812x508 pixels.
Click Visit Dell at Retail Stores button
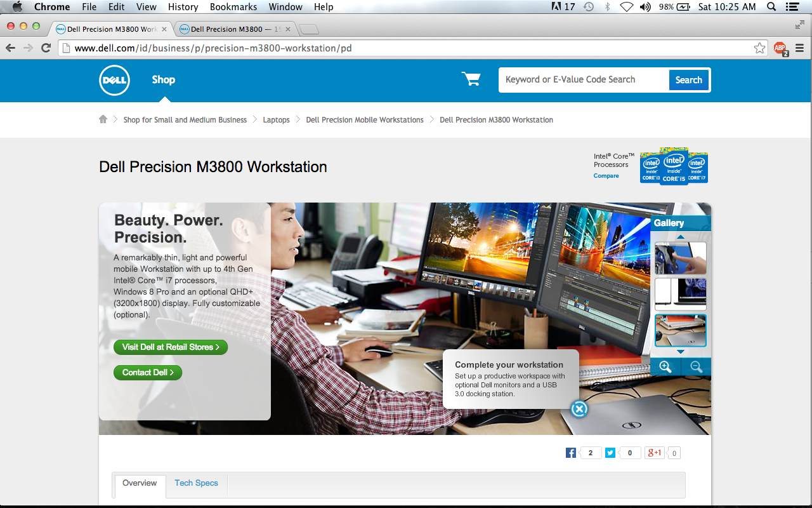(171, 347)
